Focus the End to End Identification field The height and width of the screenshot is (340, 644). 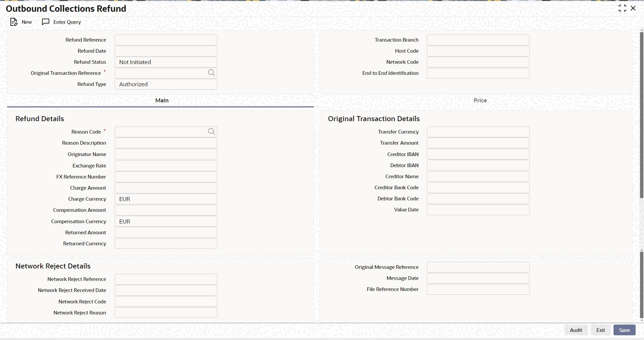click(478, 73)
